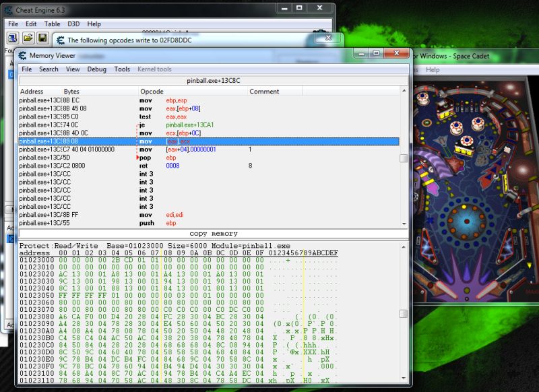The width and height of the screenshot is (539, 392).
Task: Click the gear icon on the opcodes dialog
Action: pyautogui.click(x=61, y=40)
